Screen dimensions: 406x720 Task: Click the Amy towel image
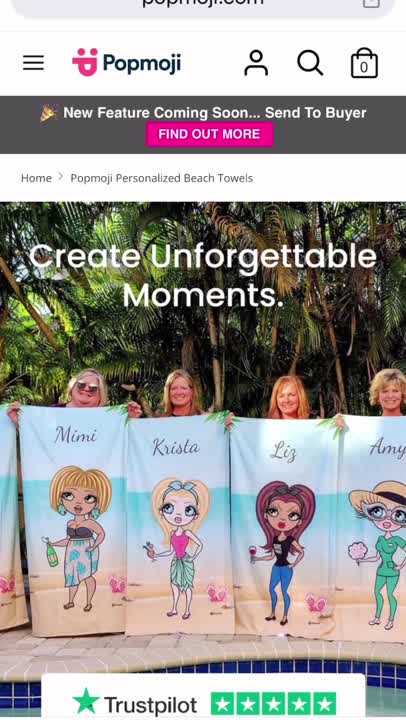point(372,528)
